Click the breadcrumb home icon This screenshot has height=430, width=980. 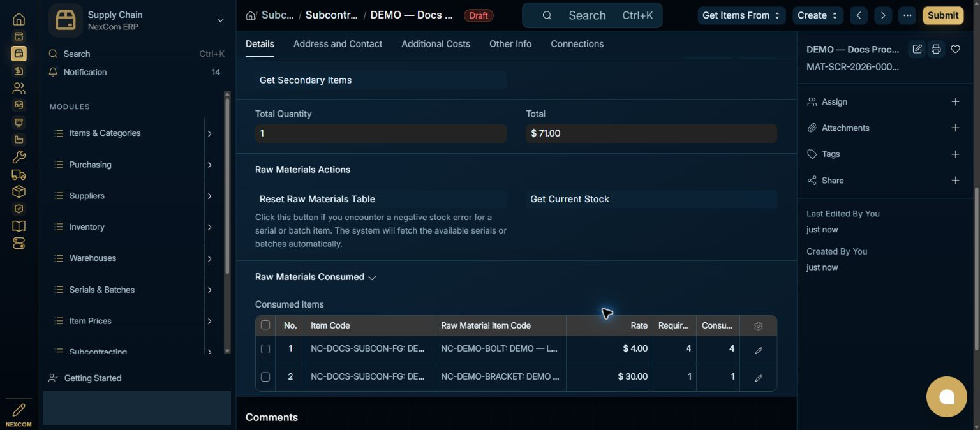pos(251,15)
